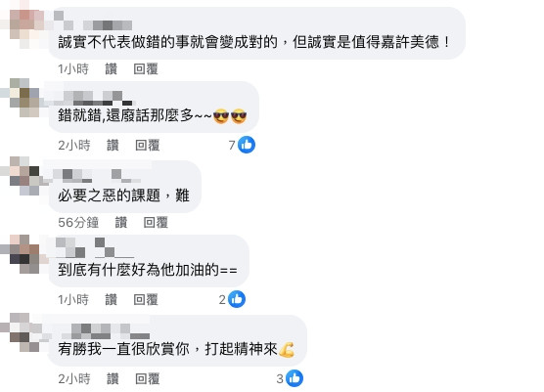Image resolution: width=544 pixels, height=392 pixels.
Task: Like the 到底有什麼好為他加油 comment
Action: coord(111,299)
